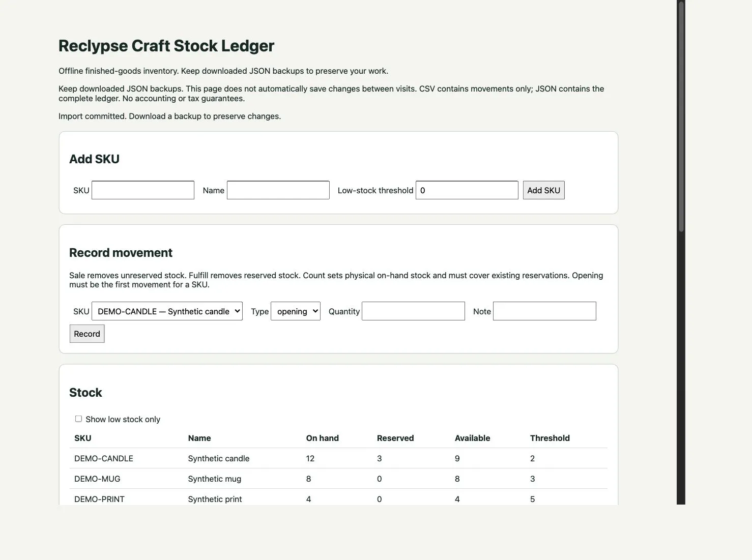Viewport: 752px width, 560px height.
Task: Click the Synthetic print name cell
Action: coord(215,499)
